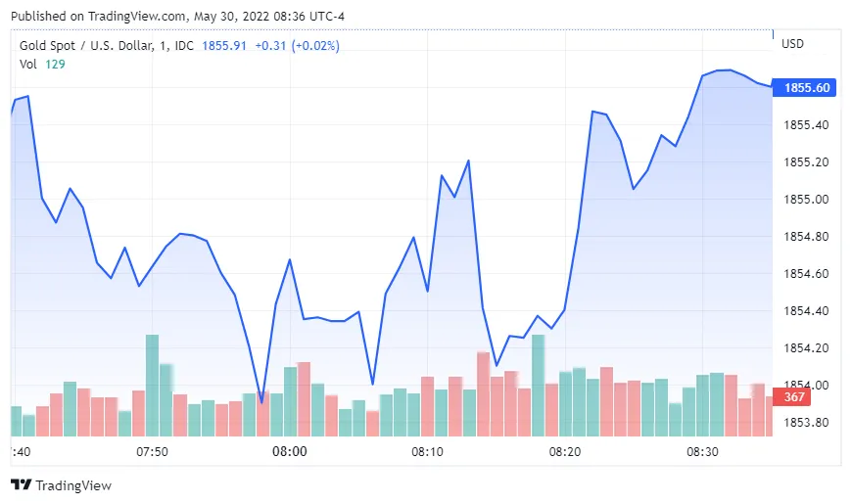
Task: Click the 1853.80 price scale label
Action: 806,422
